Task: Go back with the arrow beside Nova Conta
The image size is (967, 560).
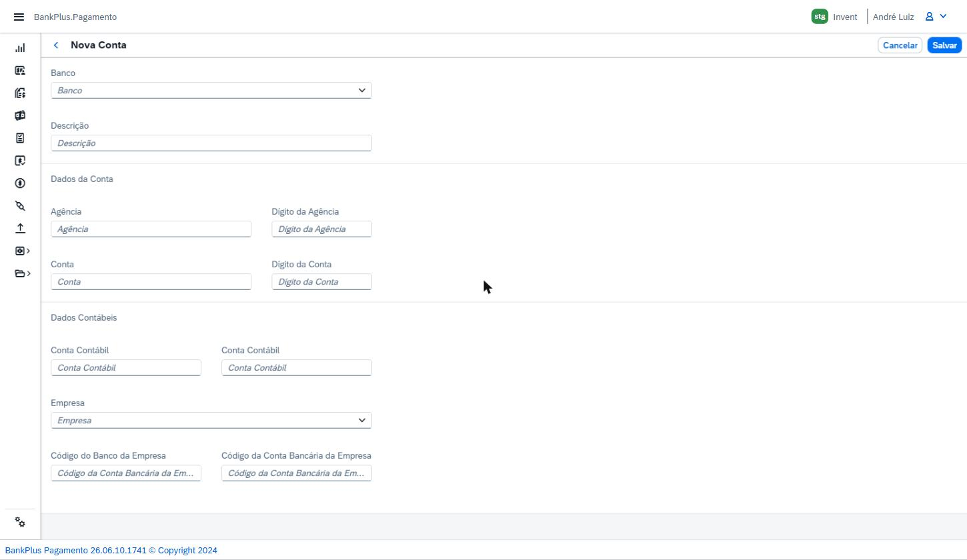Action: [x=56, y=45]
